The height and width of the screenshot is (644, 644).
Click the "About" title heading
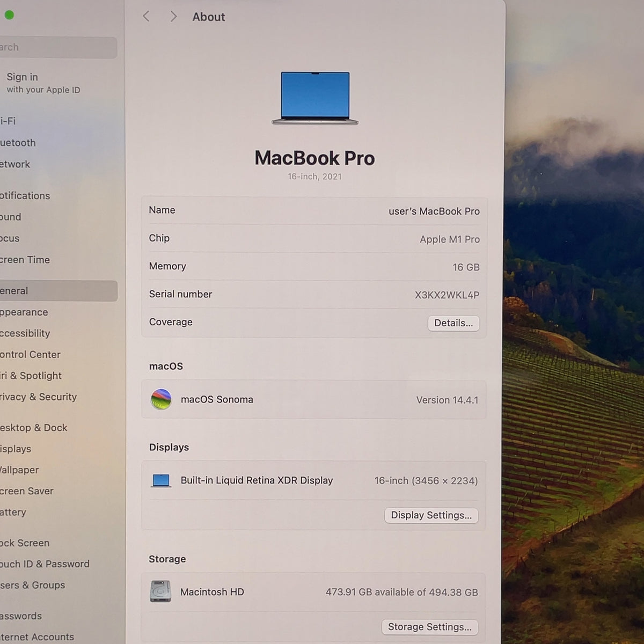[x=209, y=17]
